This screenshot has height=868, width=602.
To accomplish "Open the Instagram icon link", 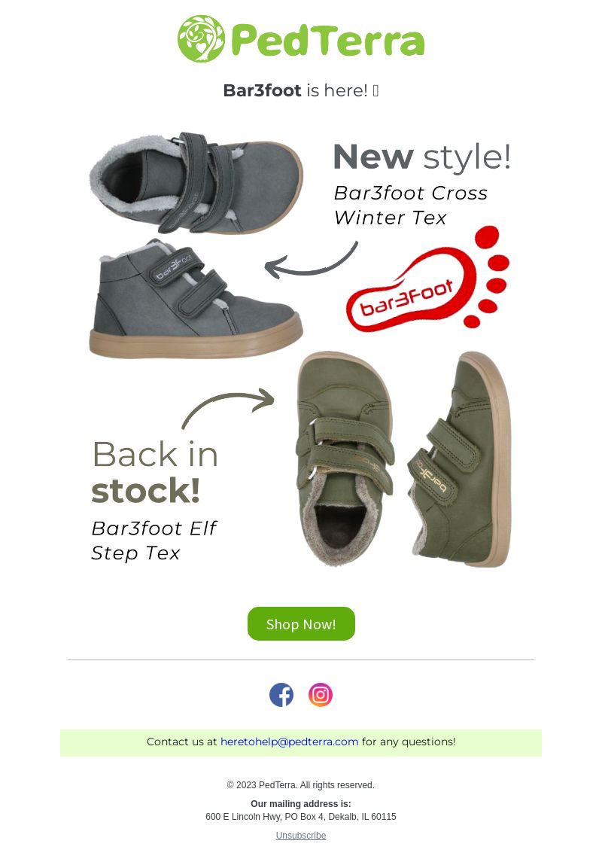I will pyautogui.click(x=321, y=695).
